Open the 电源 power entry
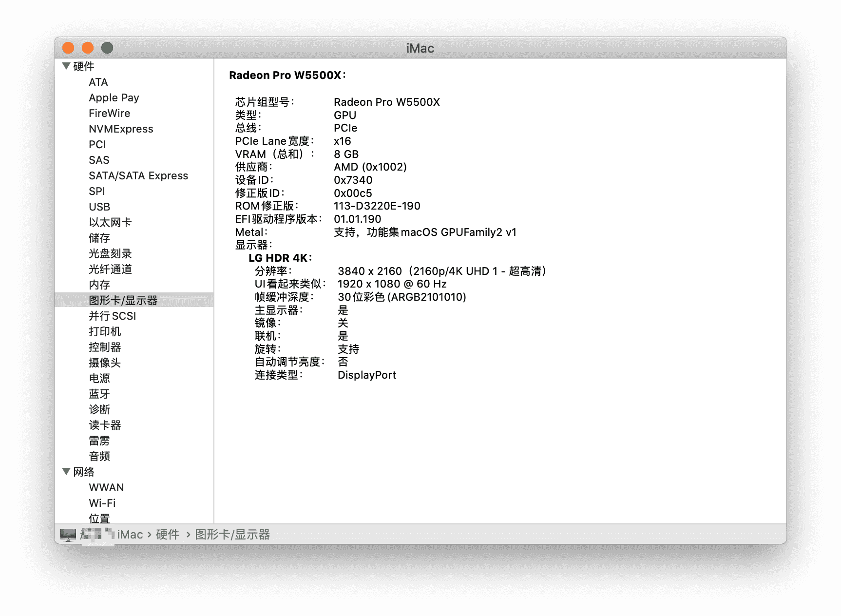The width and height of the screenshot is (841, 616). point(99,379)
